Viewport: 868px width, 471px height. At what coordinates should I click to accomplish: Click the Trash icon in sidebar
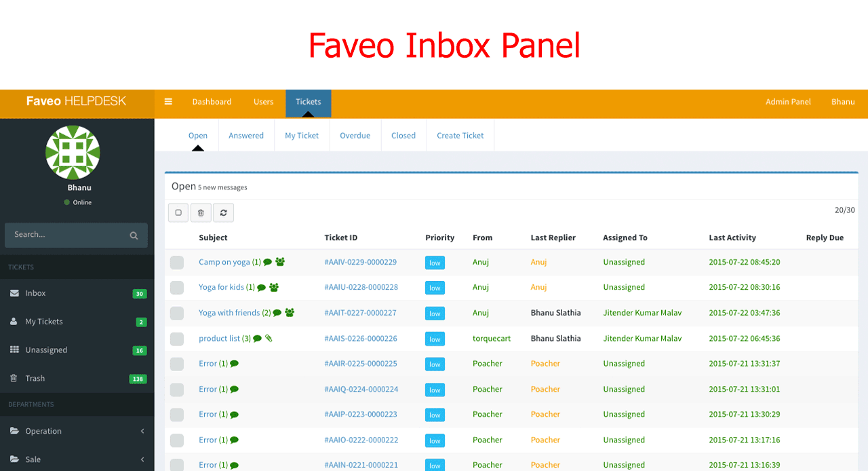click(14, 378)
